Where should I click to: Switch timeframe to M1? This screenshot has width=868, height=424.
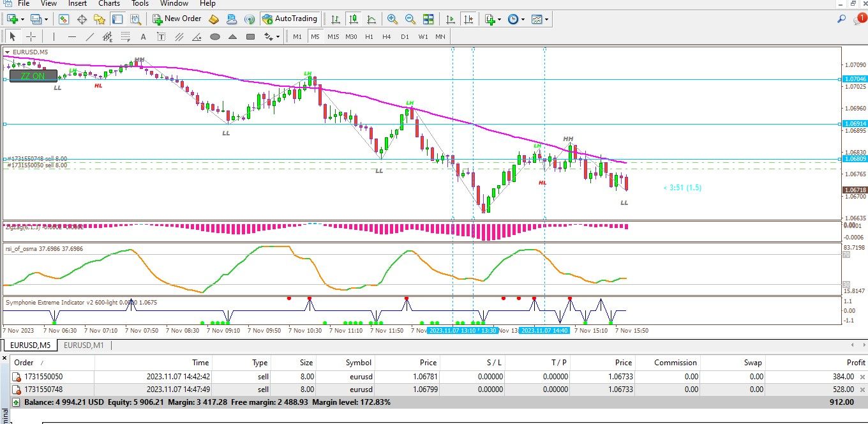coord(297,36)
